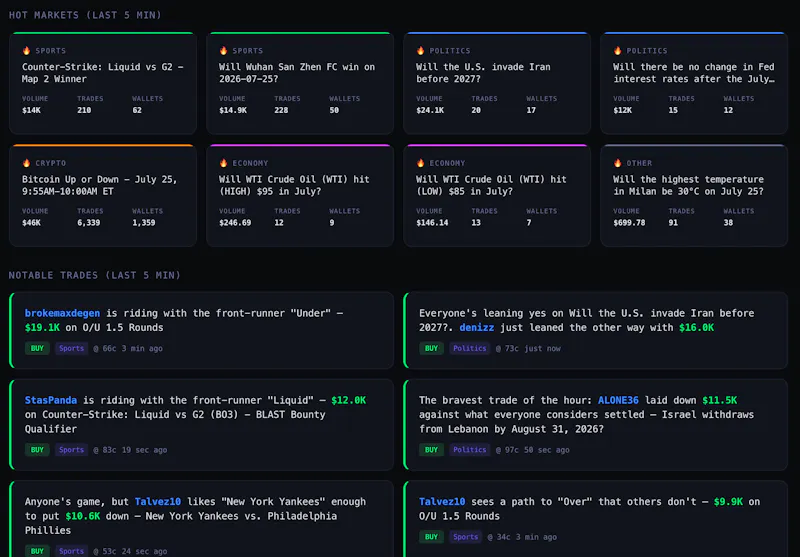Image resolution: width=800 pixels, height=557 pixels.
Task: Open Milan highest temperature 30°C market
Action: click(x=694, y=195)
